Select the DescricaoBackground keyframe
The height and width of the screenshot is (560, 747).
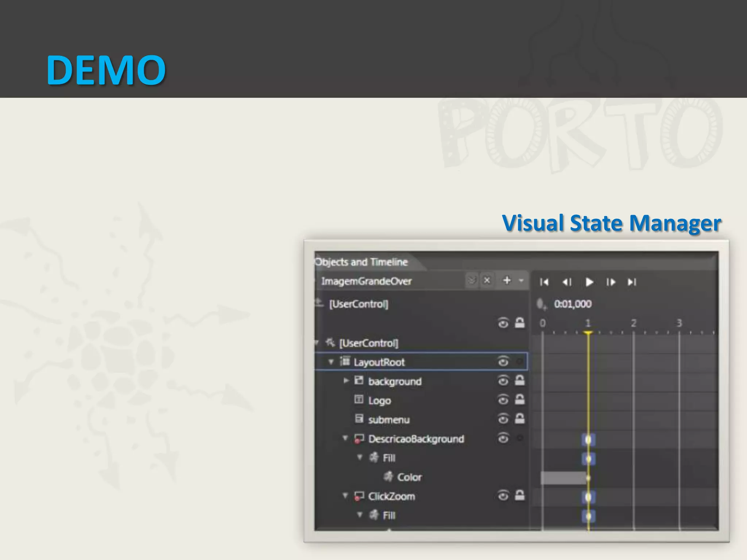point(588,440)
